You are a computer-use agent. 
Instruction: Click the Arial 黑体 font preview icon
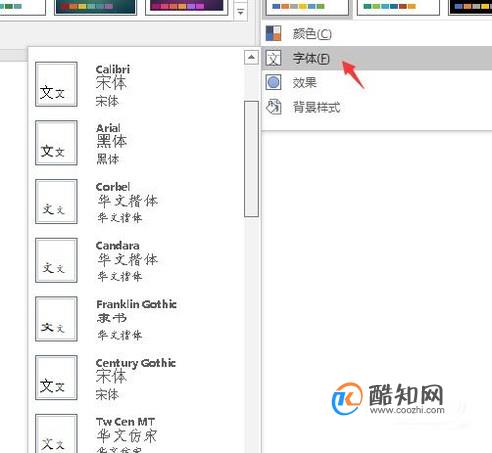point(56,143)
